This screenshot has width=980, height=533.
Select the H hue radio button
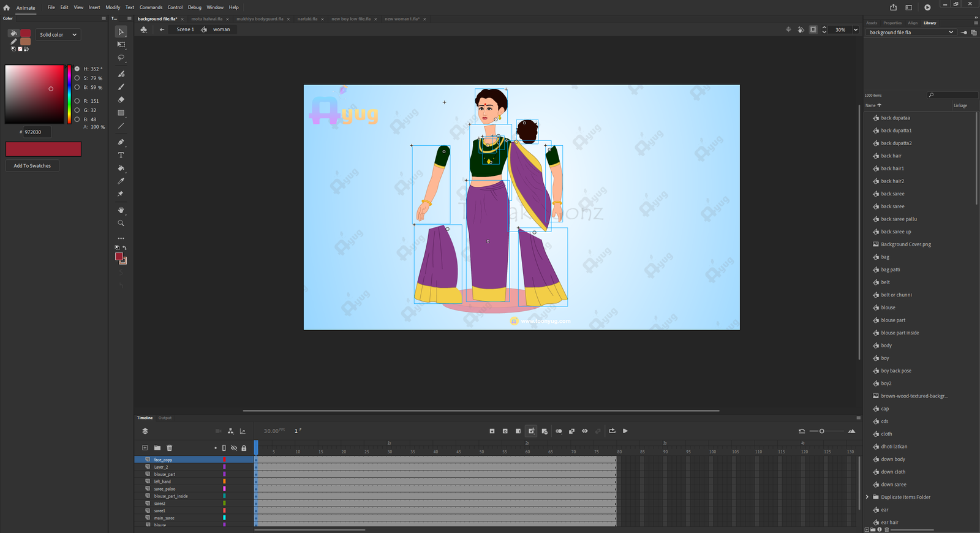pos(77,69)
